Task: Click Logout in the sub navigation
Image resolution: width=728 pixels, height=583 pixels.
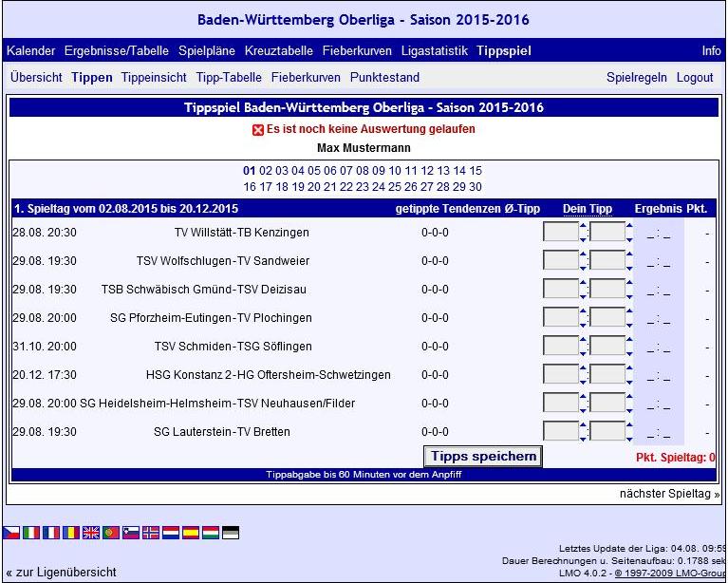Action: 695,78
